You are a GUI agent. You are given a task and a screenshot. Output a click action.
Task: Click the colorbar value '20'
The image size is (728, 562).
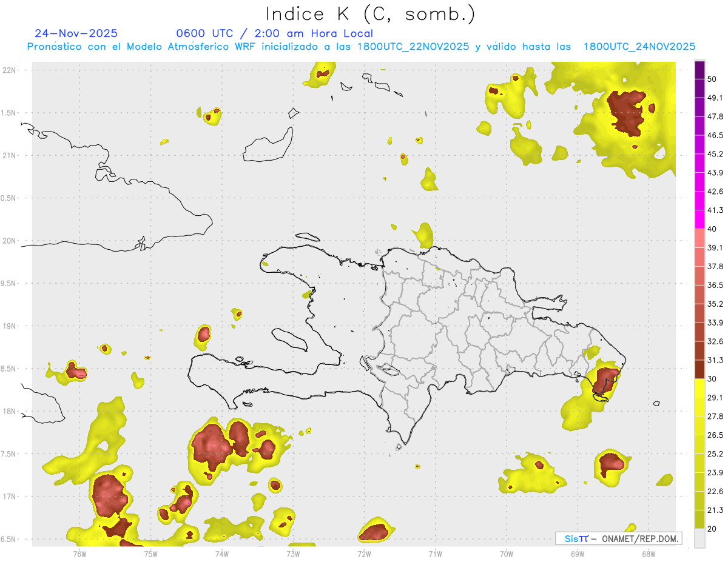tap(713, 529)
